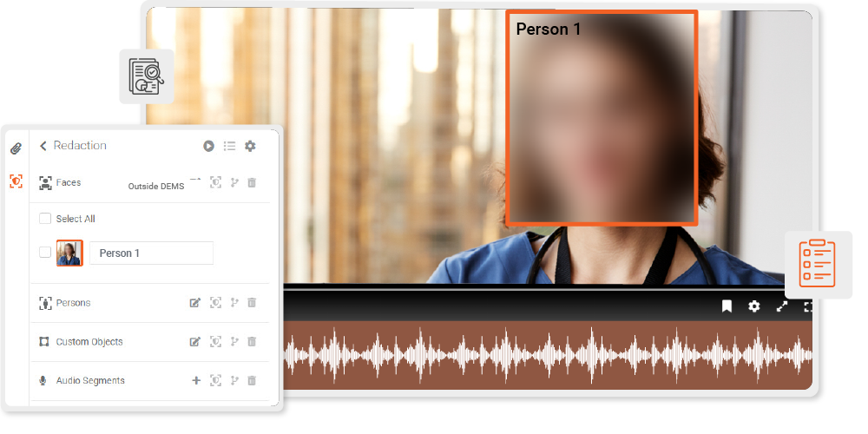Click the play icon in Redaction header

click(x=208, y=146)
